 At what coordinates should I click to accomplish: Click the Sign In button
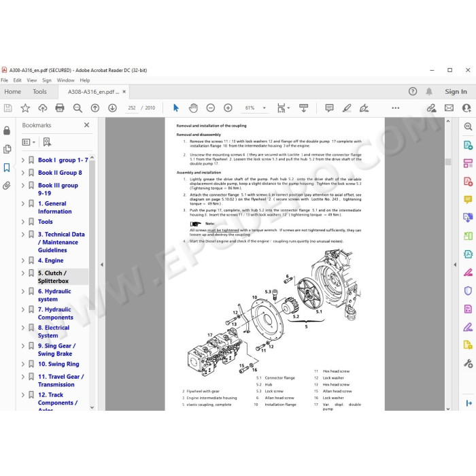[456, 91]
